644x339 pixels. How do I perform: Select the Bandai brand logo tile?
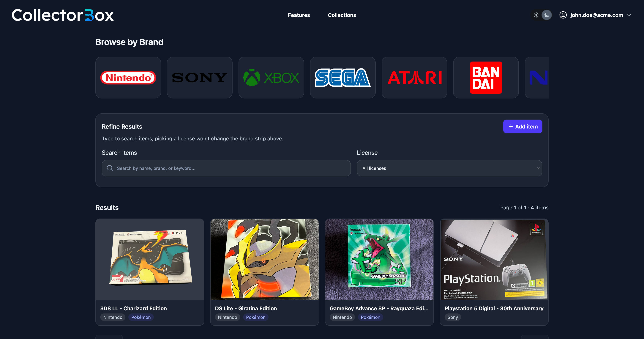(x=485, y=78)
